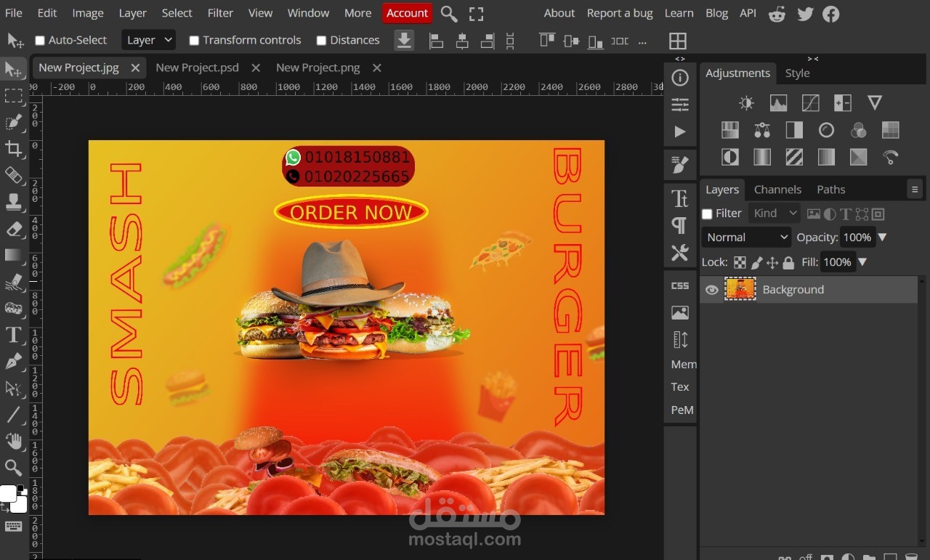Add a Curves adjustment
The image size is (930, 560).
(810, 103)
